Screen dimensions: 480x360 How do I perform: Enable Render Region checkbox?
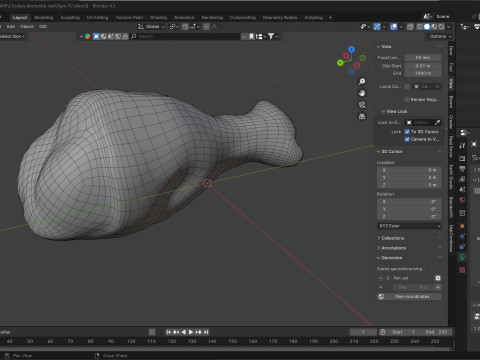pyautogui.click(x=407, y=99)
